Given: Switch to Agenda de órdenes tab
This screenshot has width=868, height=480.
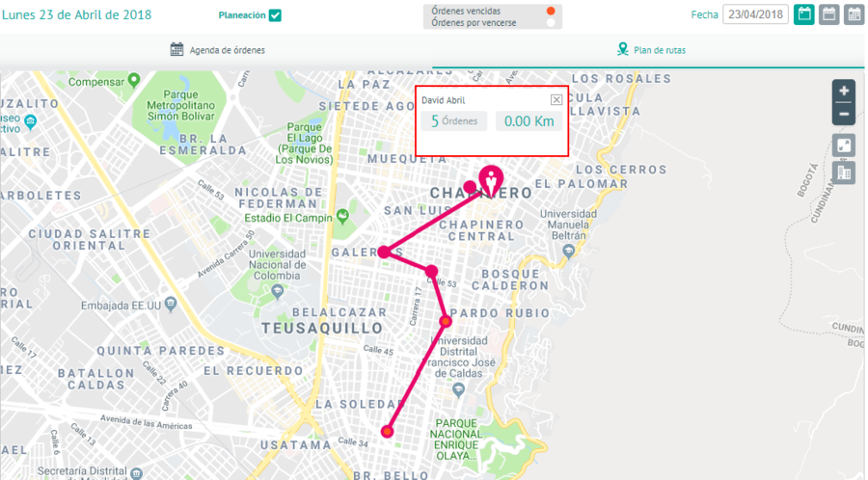Looking at the screenshot, I should point(217,50).
